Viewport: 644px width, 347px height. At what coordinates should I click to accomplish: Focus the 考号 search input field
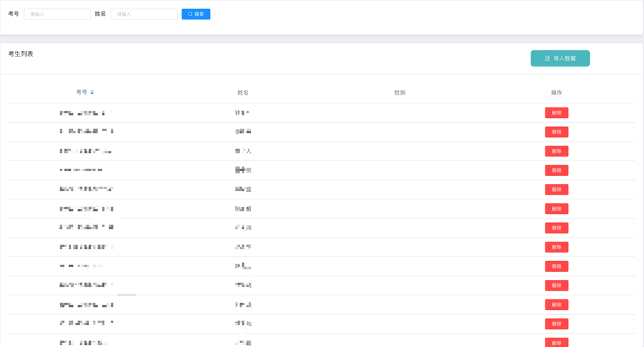[x=58, y=14]
